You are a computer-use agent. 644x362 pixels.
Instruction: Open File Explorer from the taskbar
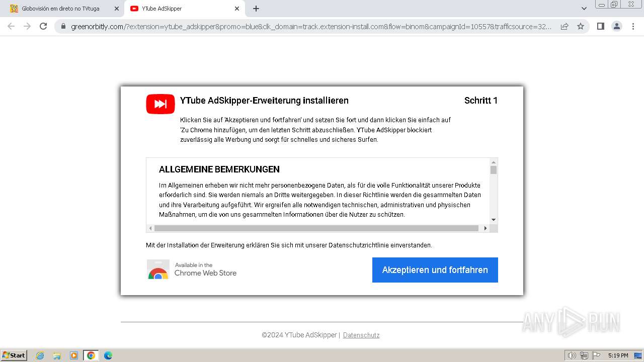click(x=57, y=355)
